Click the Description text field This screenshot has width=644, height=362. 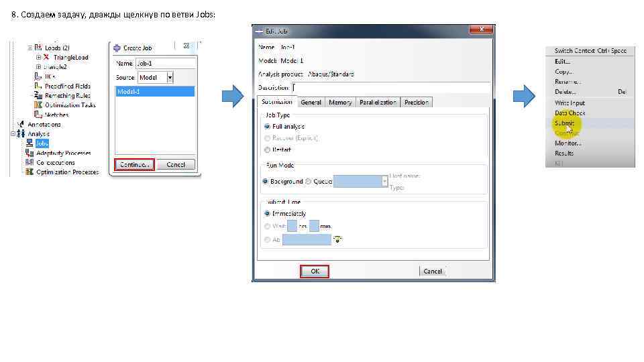[x=391, y=87]
